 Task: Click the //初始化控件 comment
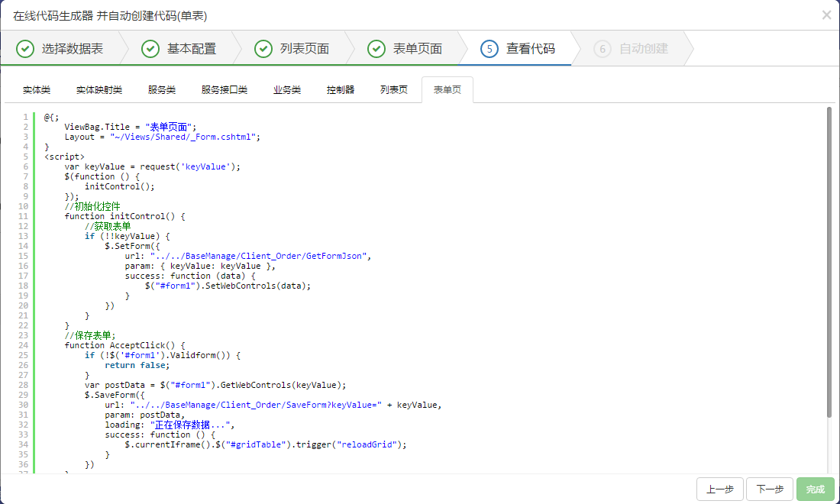[92, 206]
